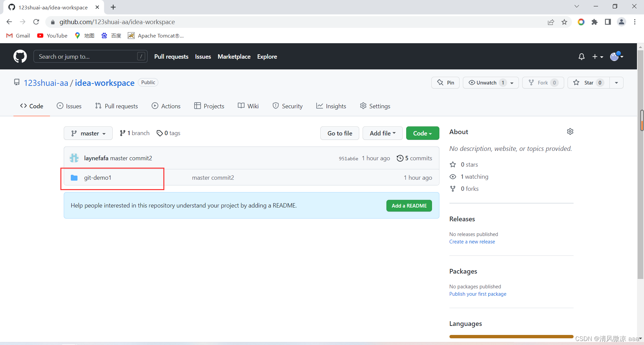Image resolution: width=644 pixels, height=345 pixels.
Task: Open the Chrome three-dot menu
Action: [x=635, y=22]
